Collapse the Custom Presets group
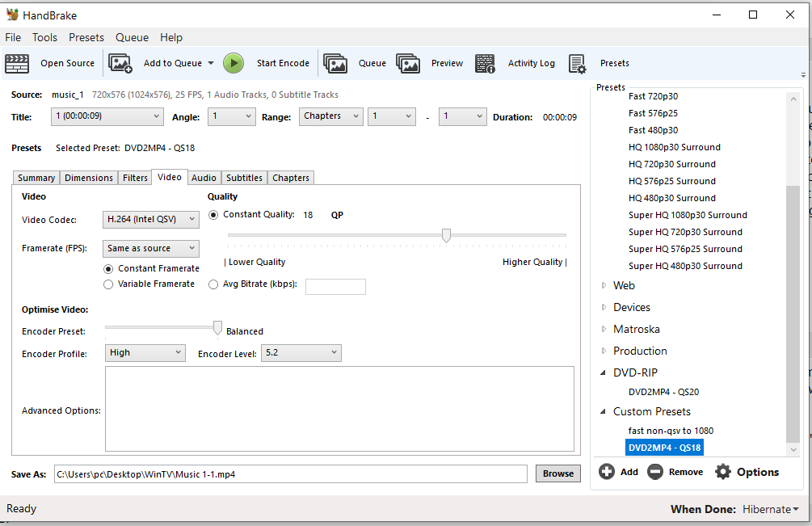The width and height of the screenshot is (812, 526). (604, 411)
